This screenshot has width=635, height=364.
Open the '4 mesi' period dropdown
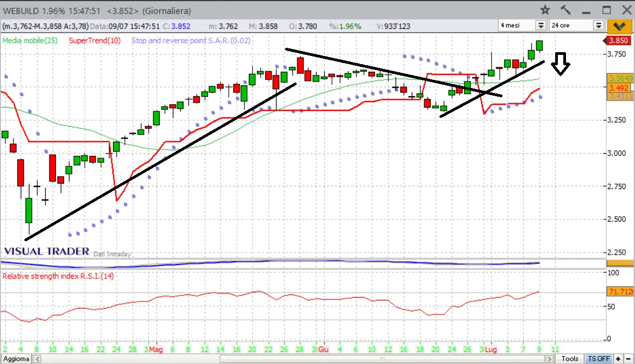(x=540, y=26)
